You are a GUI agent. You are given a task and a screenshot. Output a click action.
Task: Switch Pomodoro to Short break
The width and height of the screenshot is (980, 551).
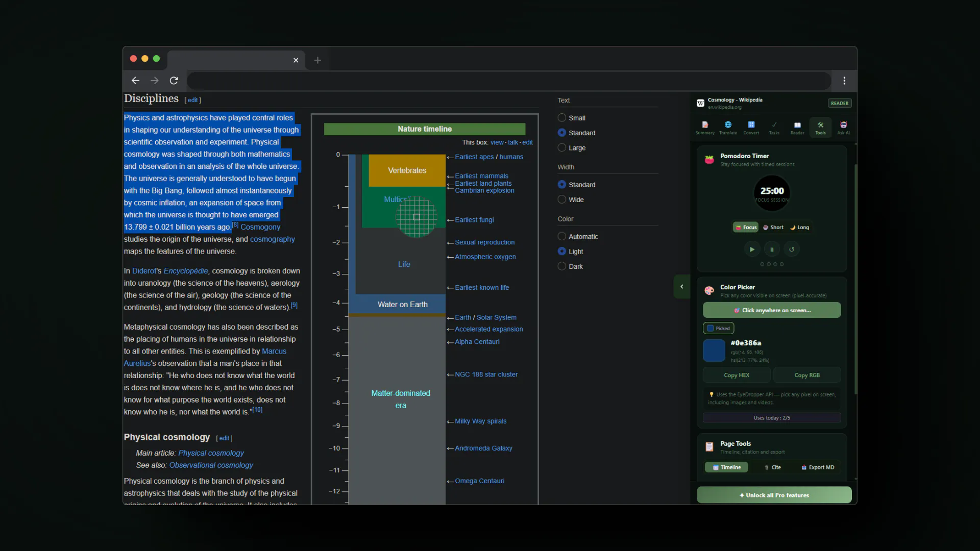pyautogui.click(x=773, y=228)
